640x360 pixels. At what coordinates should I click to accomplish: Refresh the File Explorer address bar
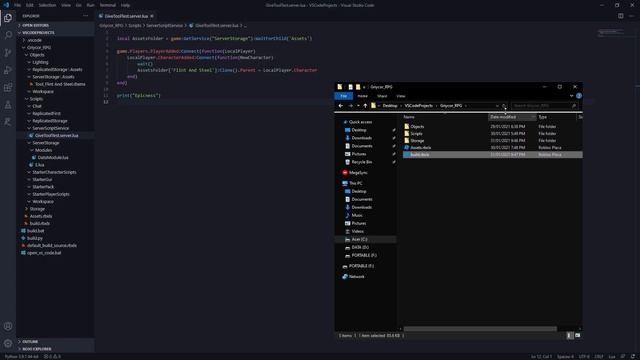pos(504,106)
